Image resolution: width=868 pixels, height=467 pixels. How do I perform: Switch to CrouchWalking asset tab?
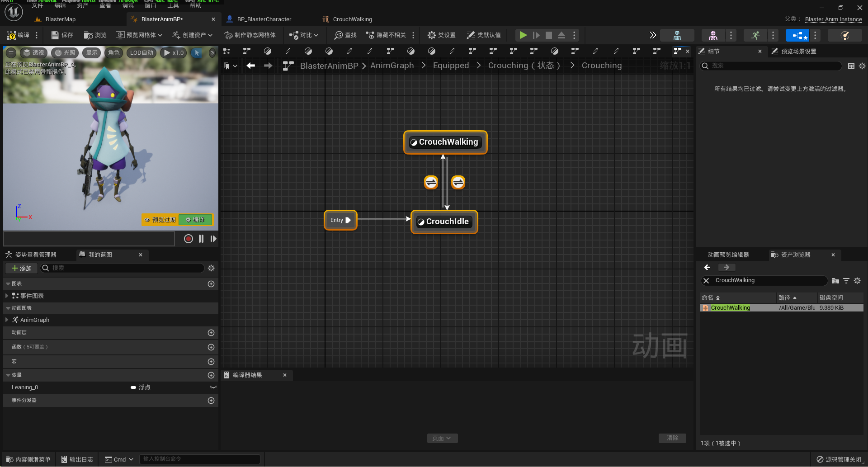click(352, 19)
